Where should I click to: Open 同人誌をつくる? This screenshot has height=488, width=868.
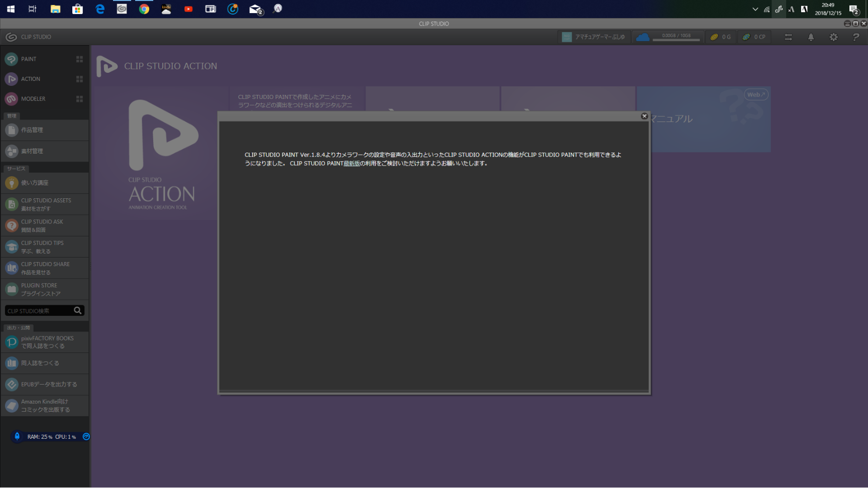click(45, 363)
